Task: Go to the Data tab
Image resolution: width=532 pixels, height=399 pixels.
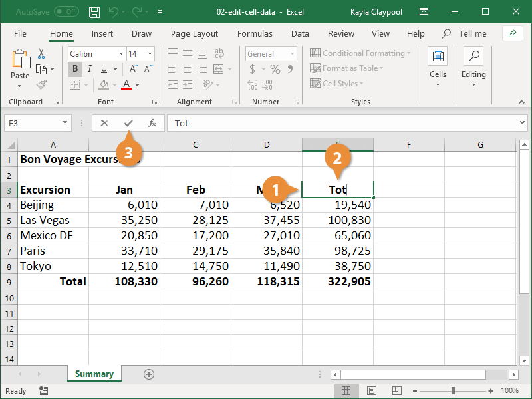Action: [301, 34]
